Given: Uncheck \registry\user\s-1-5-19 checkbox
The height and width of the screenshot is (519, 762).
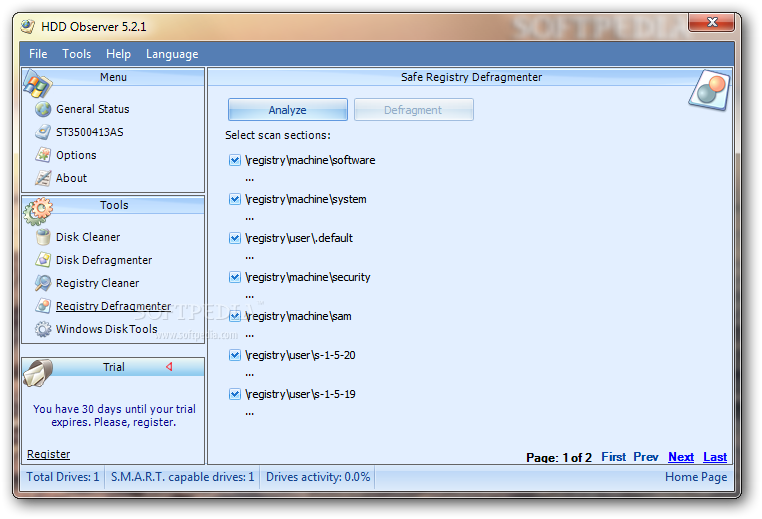Looking at the screenshot, I should (x=235, y=394).
